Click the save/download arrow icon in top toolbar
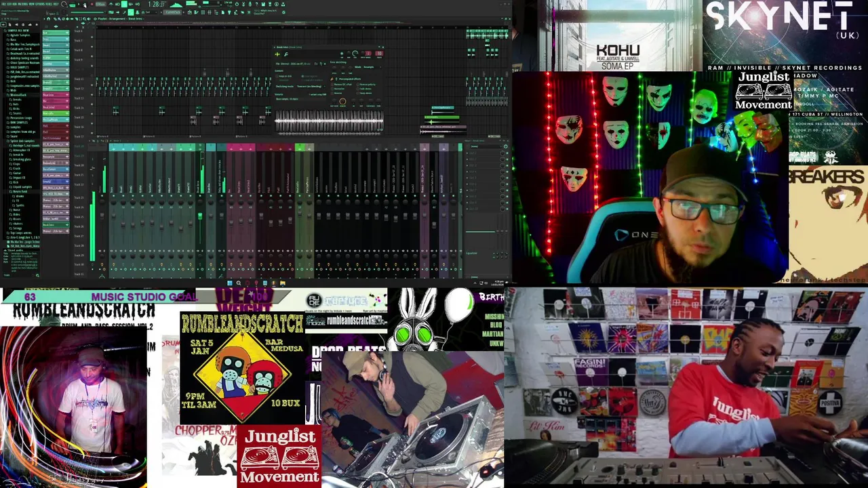This screenshot has height=488, width=868. pos(283,4)
